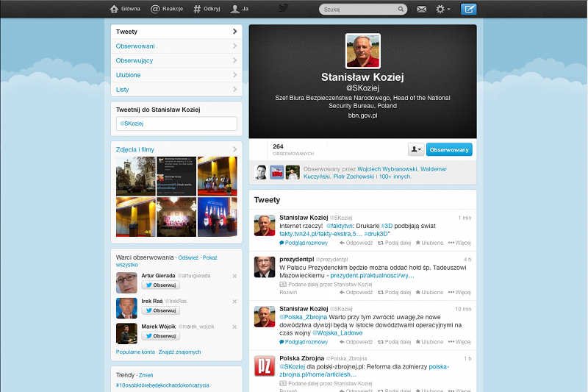588x392 pixels.
Task: Compose a new tweet with the blue button
Action: [x=468, y=9]
